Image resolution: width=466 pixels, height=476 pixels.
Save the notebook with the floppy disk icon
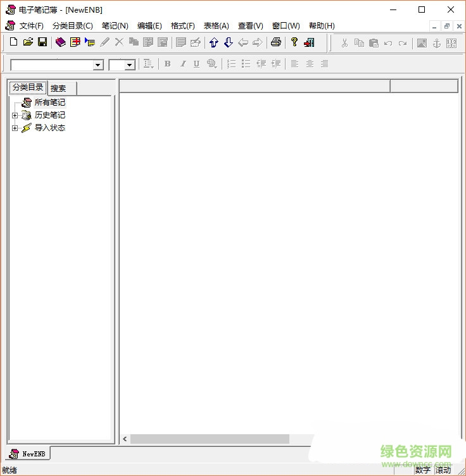point(42,42)
